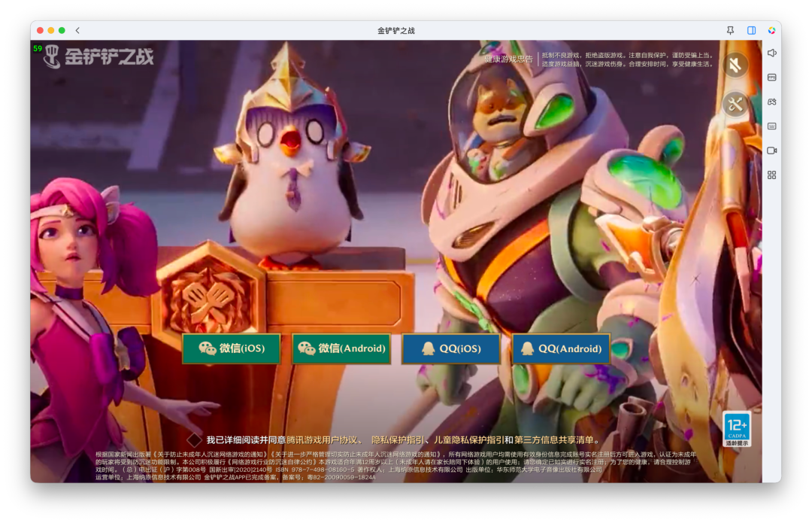Viewport: 812px width, 523px height.
Task: Click the 健康游戏忠告 heading text
Action: [508, 59]
